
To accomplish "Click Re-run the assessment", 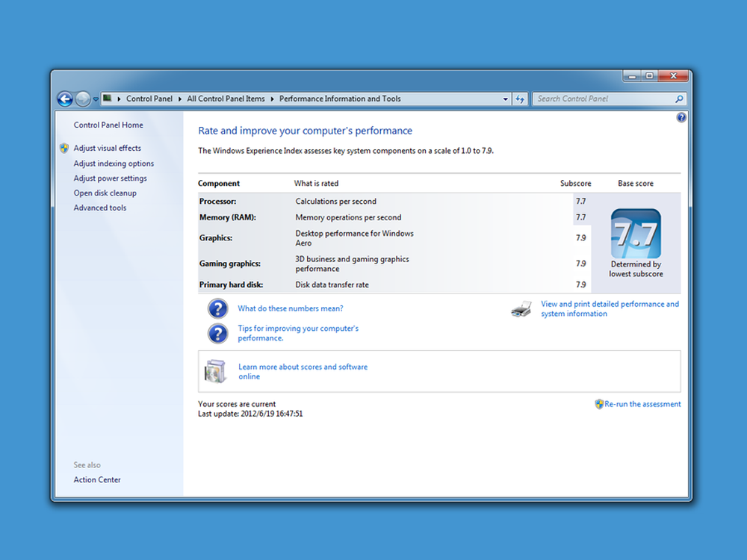I will [x=642, y=404].
